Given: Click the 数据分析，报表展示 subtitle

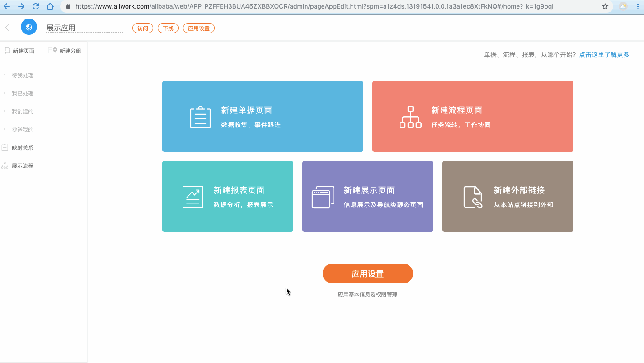Looking at the screenshot, I should pyautogui.click(x=244, y=205).
